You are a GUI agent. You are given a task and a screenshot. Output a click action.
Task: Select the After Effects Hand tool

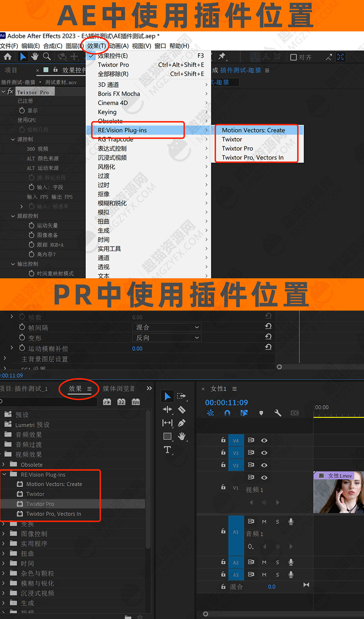click(x=35, y=57)
